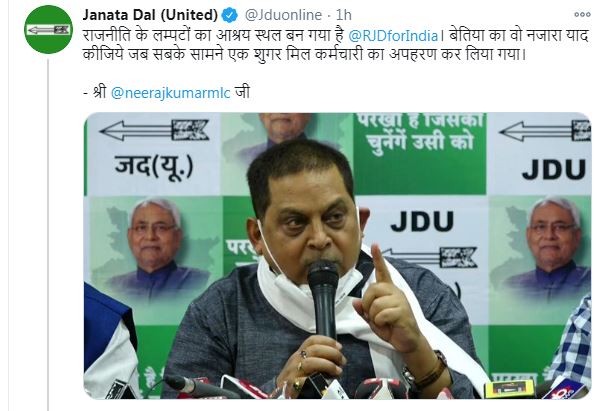
Task: Open the Janata Dal (United) profile avatar
Action: tap(48, 29)
